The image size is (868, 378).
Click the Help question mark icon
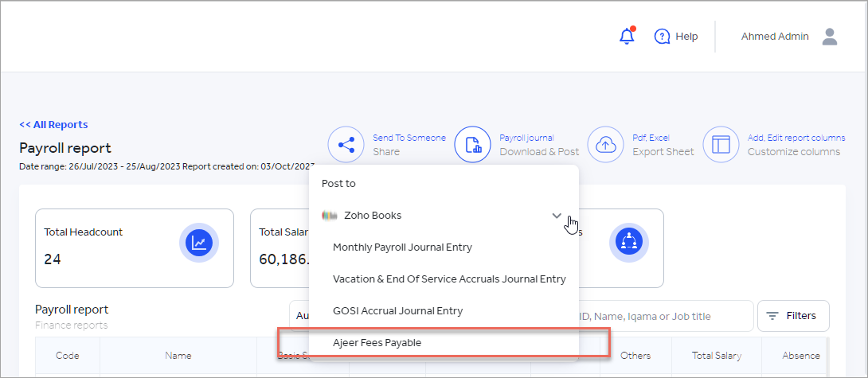tap(662, 37)
